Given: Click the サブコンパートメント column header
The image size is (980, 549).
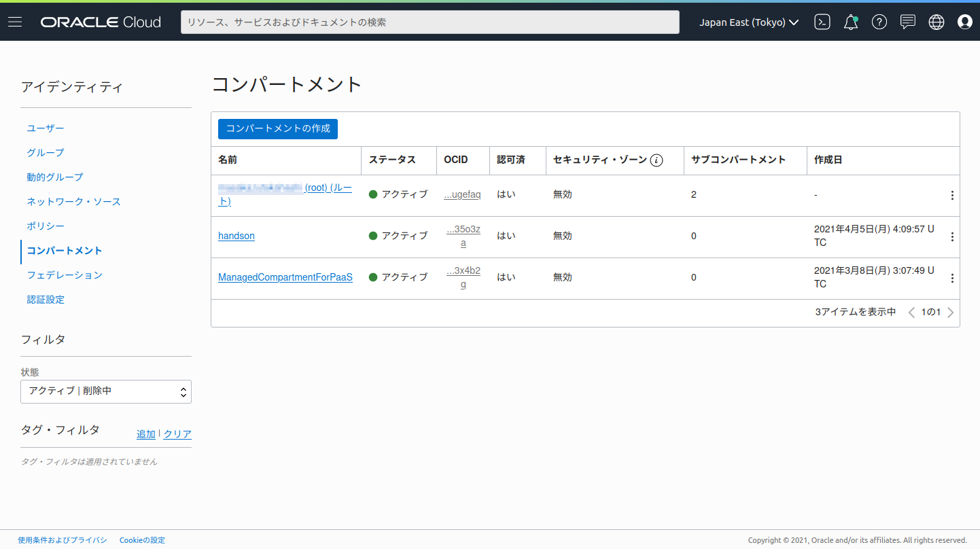Looking at the screenshot, I should 739,160.
